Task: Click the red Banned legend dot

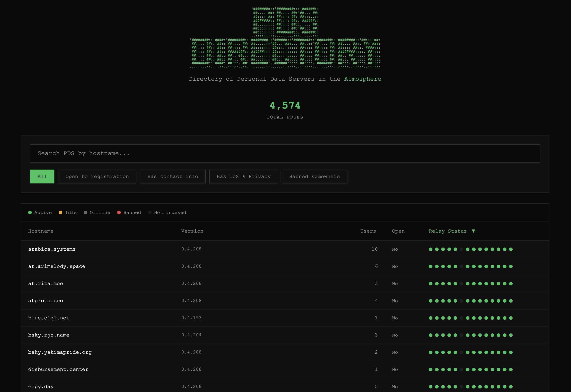Action: [x=119, y=213]
